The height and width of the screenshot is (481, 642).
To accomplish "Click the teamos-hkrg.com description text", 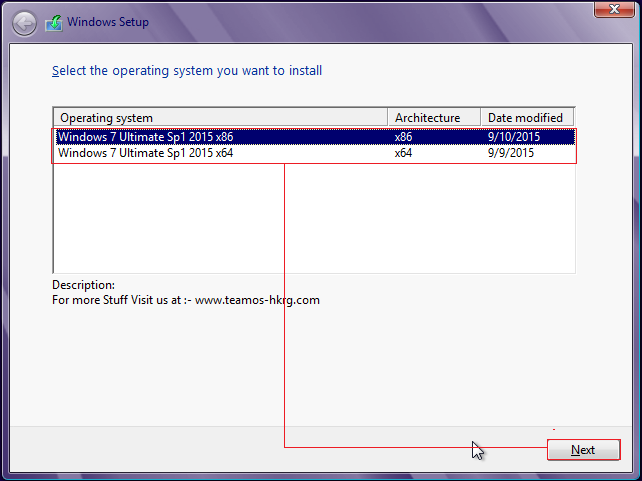I will (186, 300).
